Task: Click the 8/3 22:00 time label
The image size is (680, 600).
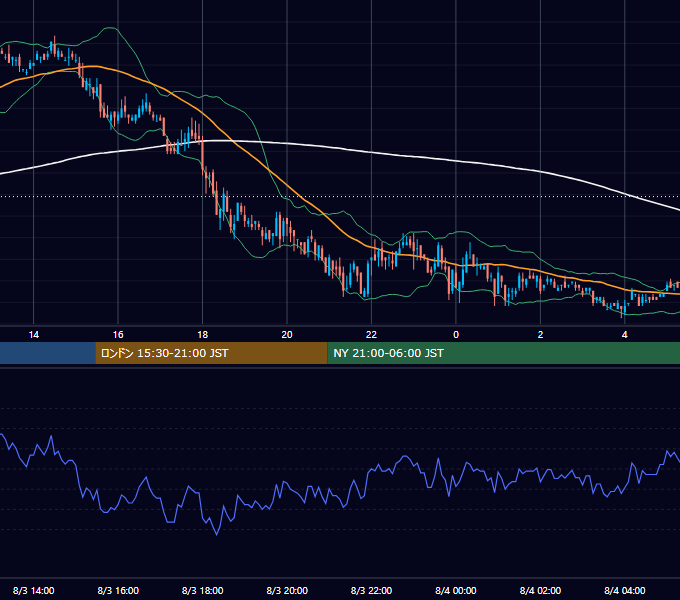Action: pyautogui.click(x=371, y=590)
